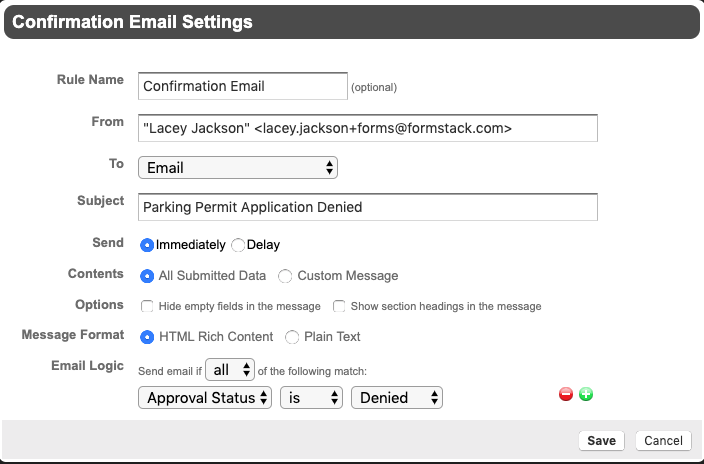
Task: Open the Approval Status field dropdown
Action: tap(205, 398)
